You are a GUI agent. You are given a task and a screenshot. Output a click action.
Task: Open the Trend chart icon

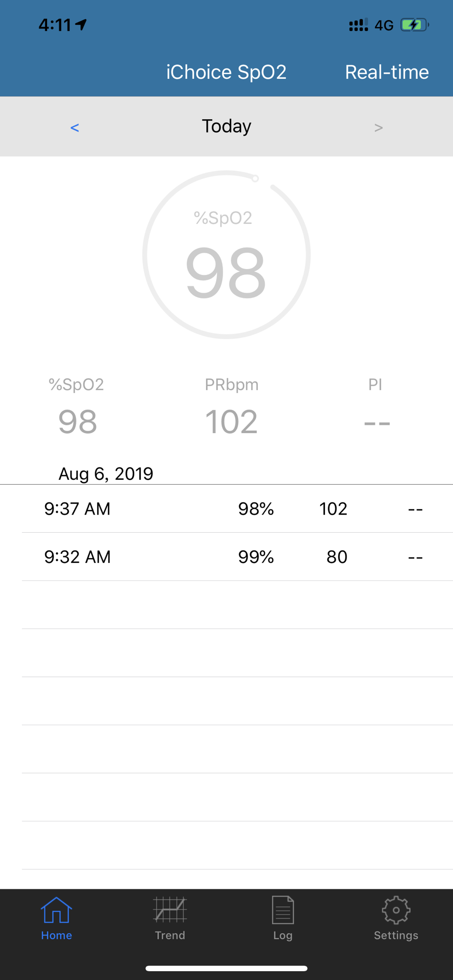[170, 910]
